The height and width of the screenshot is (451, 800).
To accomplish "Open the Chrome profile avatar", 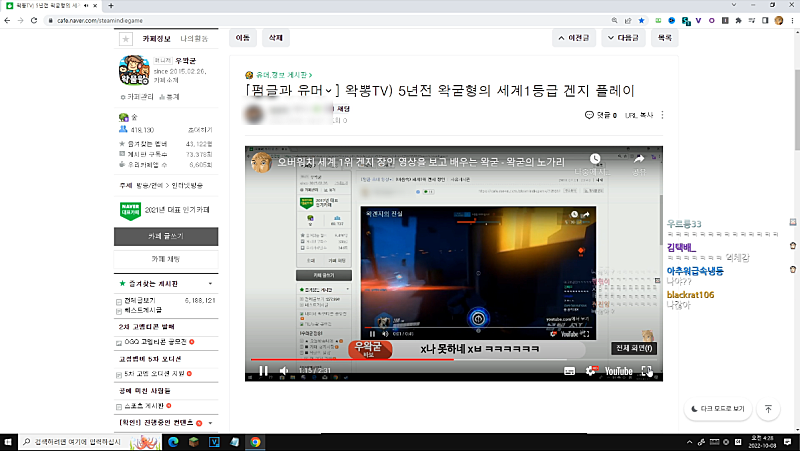I will [x=779, y=20].
